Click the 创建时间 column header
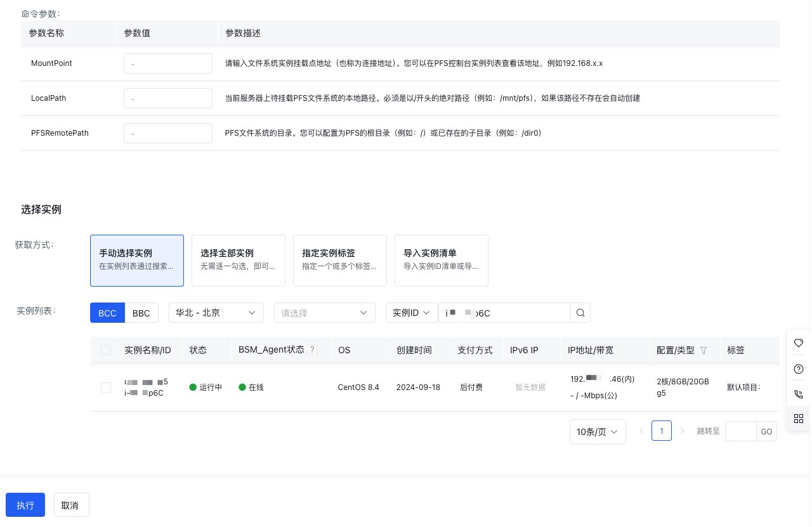The width and height of the screenshot is (812, 527). (414, 350)
